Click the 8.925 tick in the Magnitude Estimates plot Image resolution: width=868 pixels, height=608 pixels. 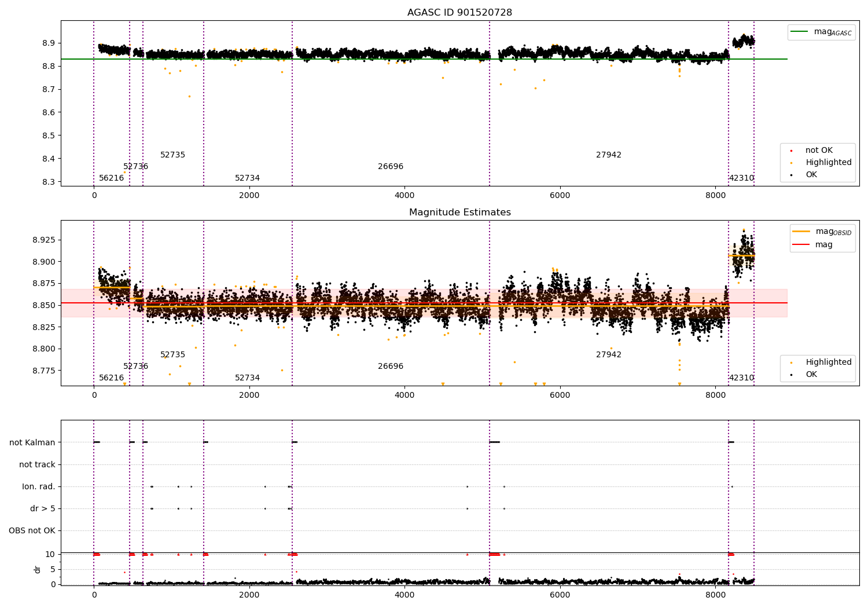pos(43,240)
